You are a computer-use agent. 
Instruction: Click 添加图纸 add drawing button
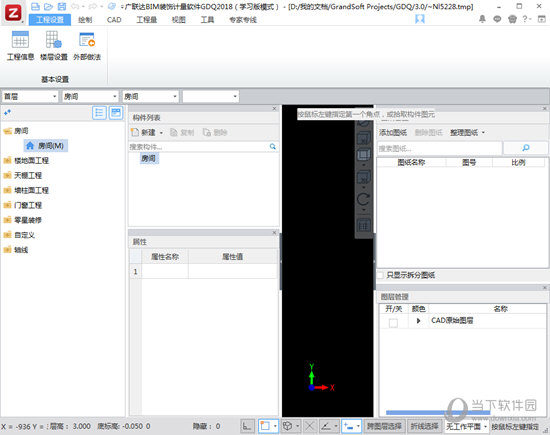393,133
